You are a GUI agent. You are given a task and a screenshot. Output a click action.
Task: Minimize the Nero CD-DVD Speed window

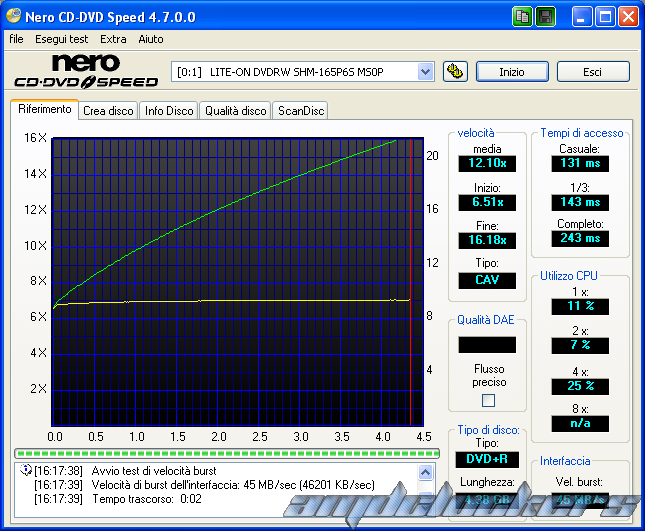[582, 17]
